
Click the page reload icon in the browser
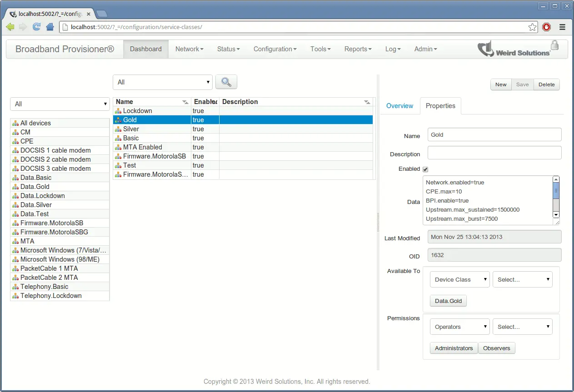[36, 27]
